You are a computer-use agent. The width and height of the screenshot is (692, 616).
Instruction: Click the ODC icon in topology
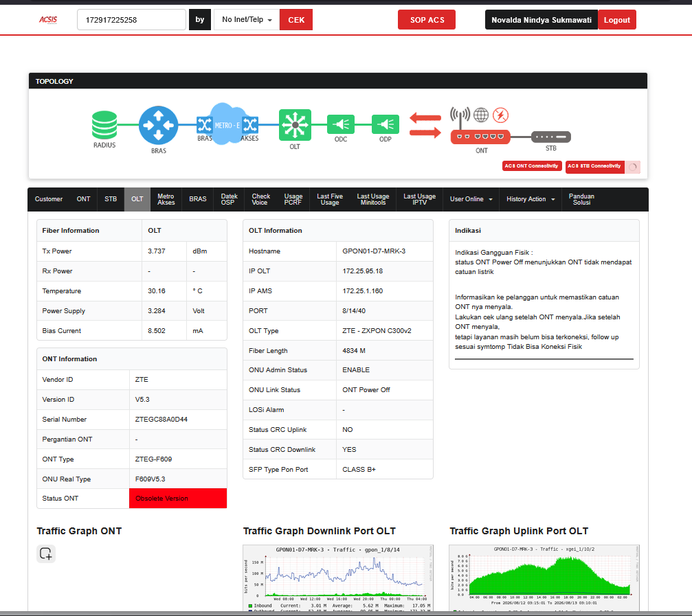click(x=341, y=124)
